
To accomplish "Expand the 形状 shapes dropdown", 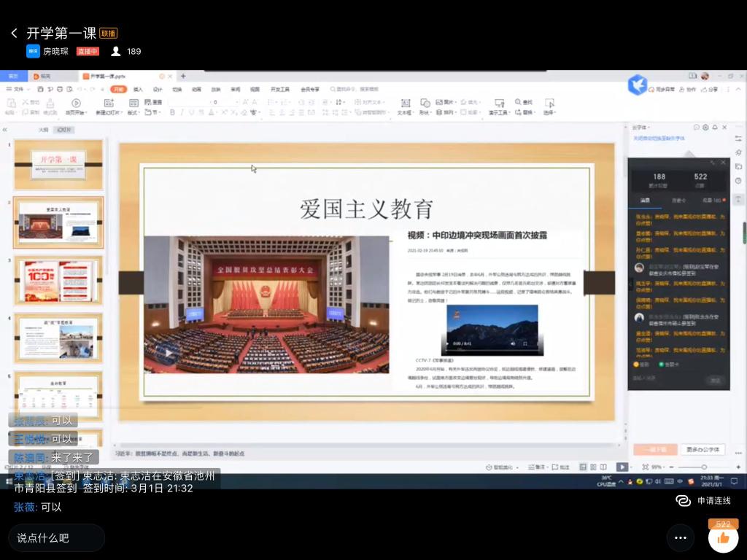I will (426, 112).
